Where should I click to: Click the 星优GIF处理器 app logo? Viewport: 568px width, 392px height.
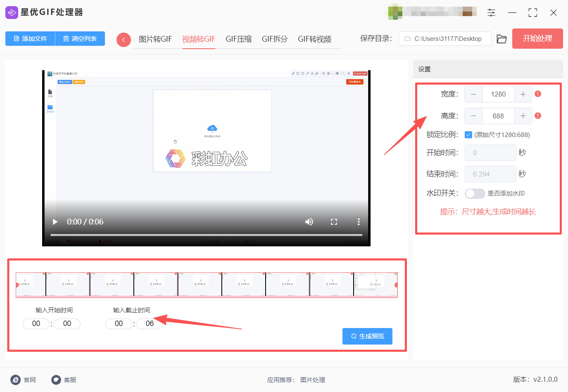(12, 12)
